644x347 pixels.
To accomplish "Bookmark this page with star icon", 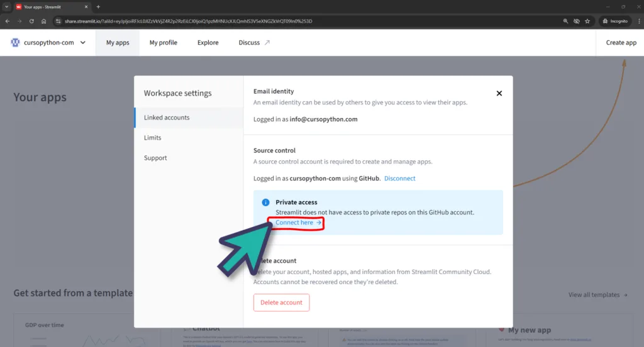I will click(x=587, y=21).
